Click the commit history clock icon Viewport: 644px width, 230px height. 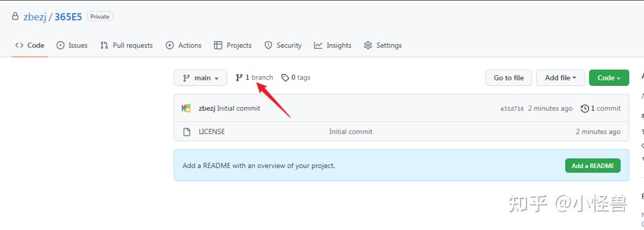click(x=585, y=108)
